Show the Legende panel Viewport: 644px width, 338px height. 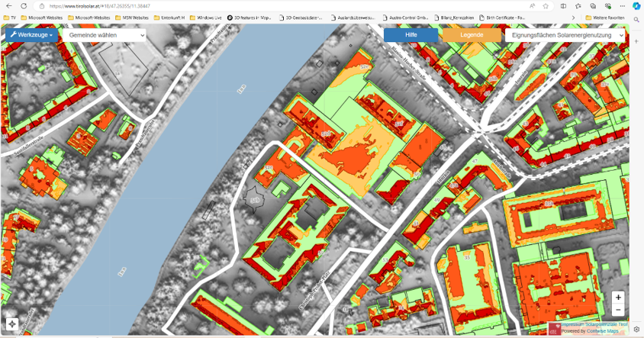click(x=471, y=35)
